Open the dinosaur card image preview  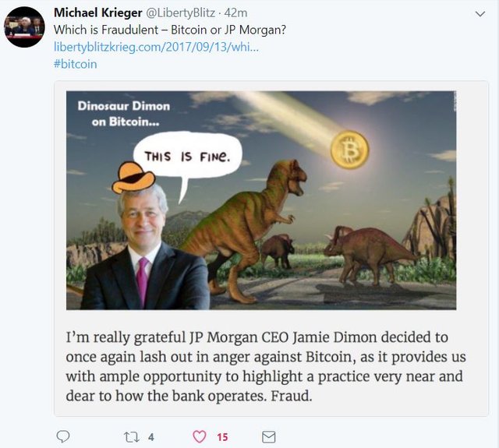[261, 200]
